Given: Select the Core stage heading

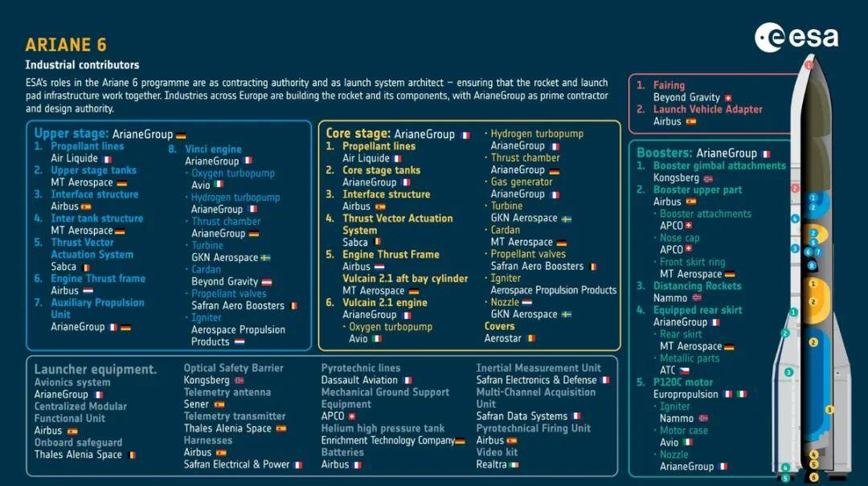Looking at the screenshot, I should point(358,133).
